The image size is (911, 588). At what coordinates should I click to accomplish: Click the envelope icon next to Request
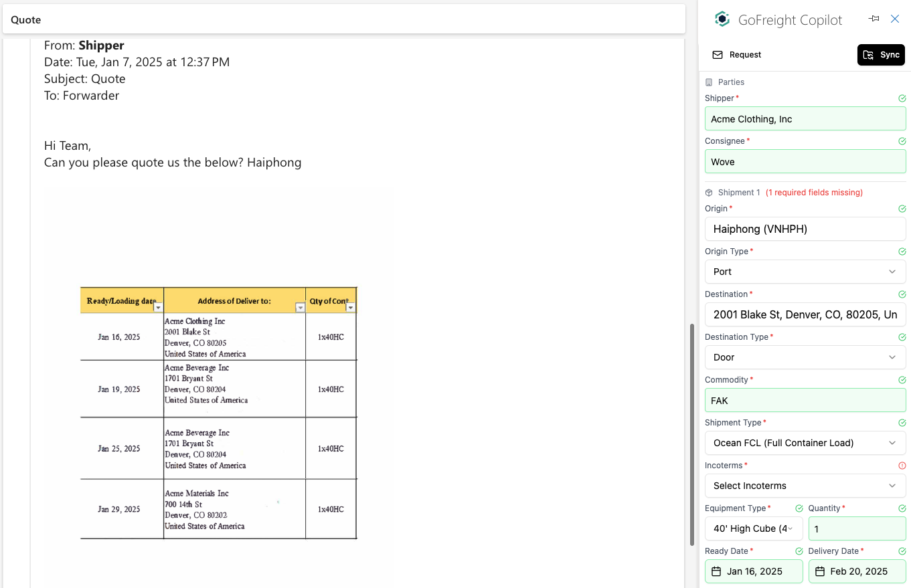(718, 55)
